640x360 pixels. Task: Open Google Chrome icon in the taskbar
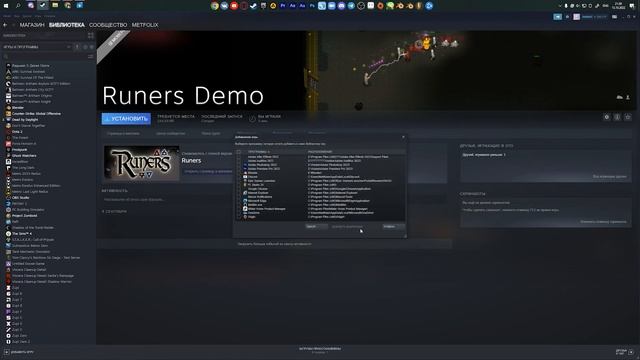215,6
